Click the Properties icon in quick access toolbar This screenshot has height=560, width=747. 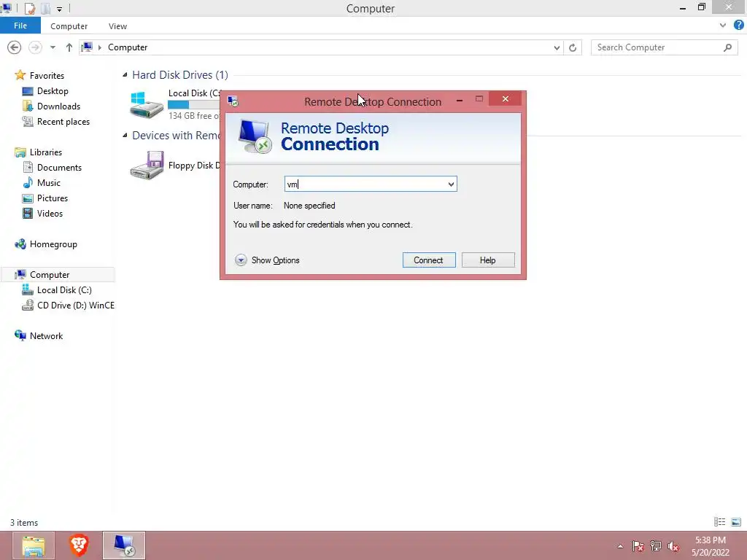(x=29, y=9)
